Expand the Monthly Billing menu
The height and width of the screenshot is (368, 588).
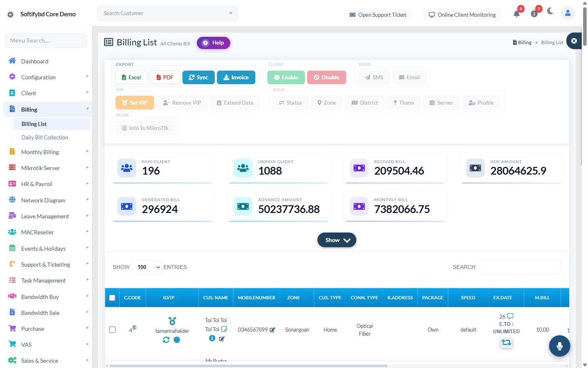[x=47, y=152]
